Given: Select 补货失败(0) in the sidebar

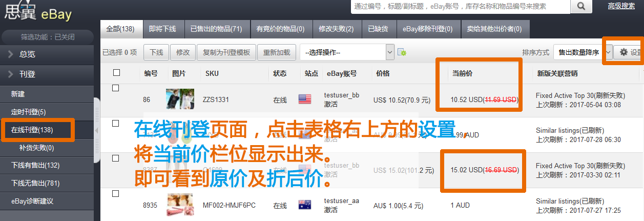Looking at the screenshot, I should pos(47,148).
